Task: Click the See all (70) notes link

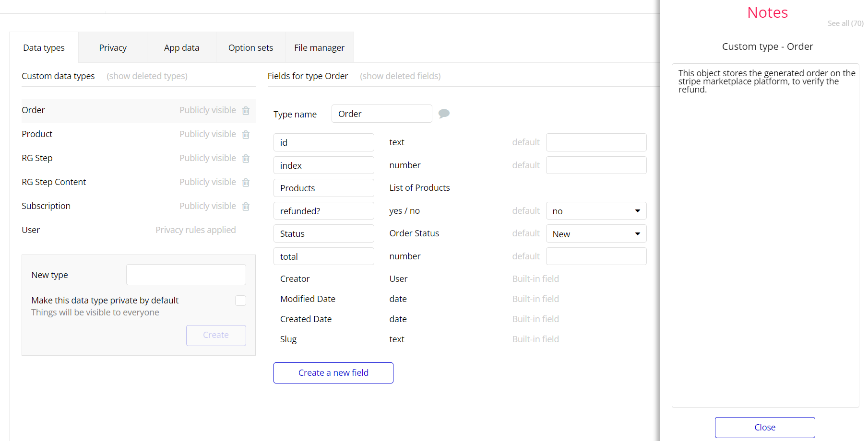Action: (845, 23)
